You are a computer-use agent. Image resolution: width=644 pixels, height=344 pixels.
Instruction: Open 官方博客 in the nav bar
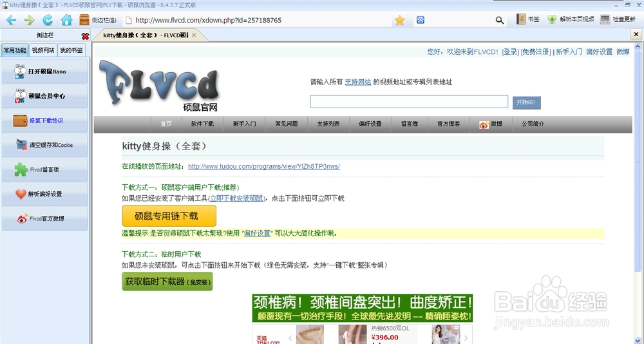(448, 124)
